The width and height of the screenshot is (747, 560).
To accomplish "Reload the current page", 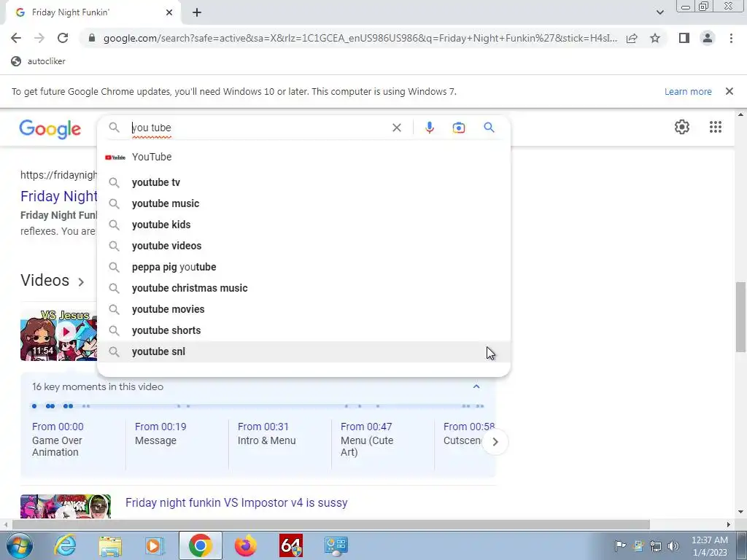I will pyautogui.click(x=63, y=38).
